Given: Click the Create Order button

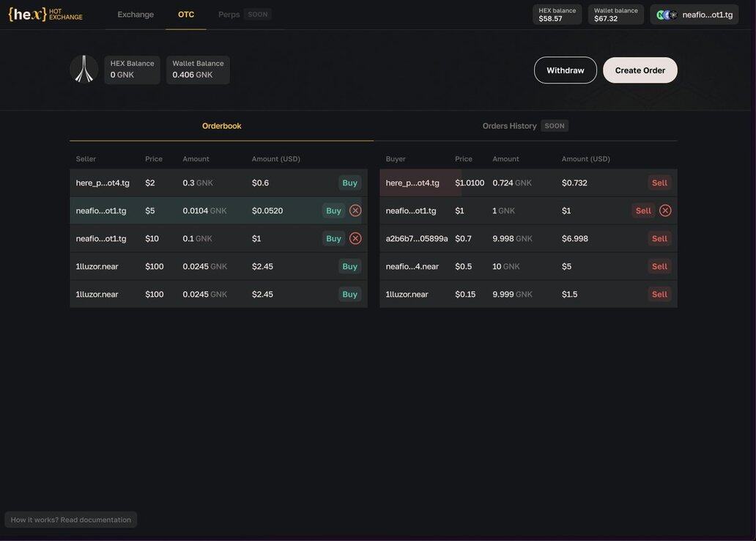Looking at the screenshot, I should 640,70.
